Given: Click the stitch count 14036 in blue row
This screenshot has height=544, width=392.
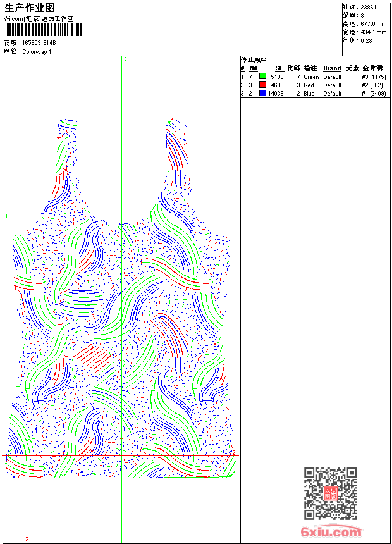Looking at the screenshot, I should pos(276,94).
